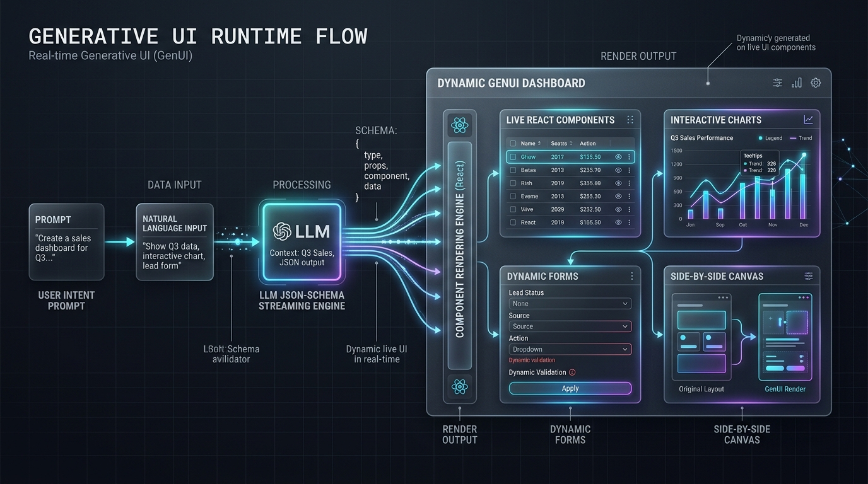Viewport: 868px width, 484px height.
Task: Open the more options menu for React row
Action: click(x=629, y=222)
